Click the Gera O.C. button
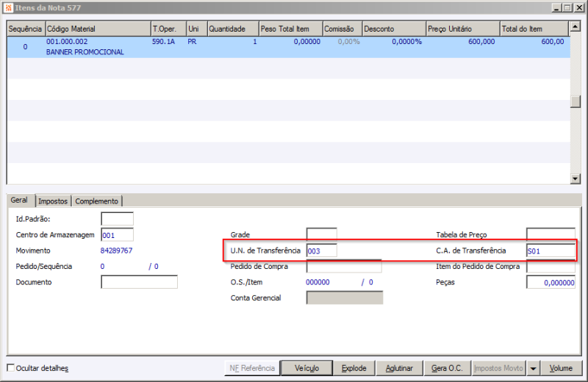 click(448, 368)
